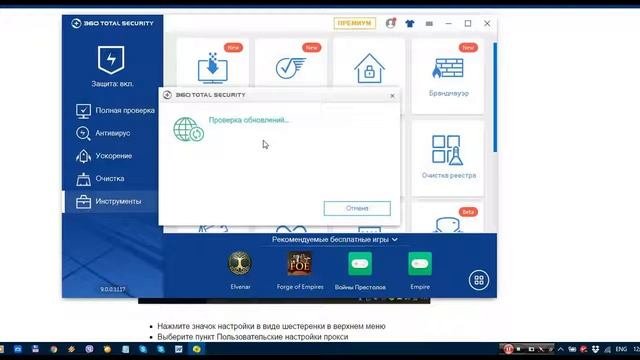Open the network signal tray icon
The height and width of the screenshot is (360, 640).
click(608, 349)
